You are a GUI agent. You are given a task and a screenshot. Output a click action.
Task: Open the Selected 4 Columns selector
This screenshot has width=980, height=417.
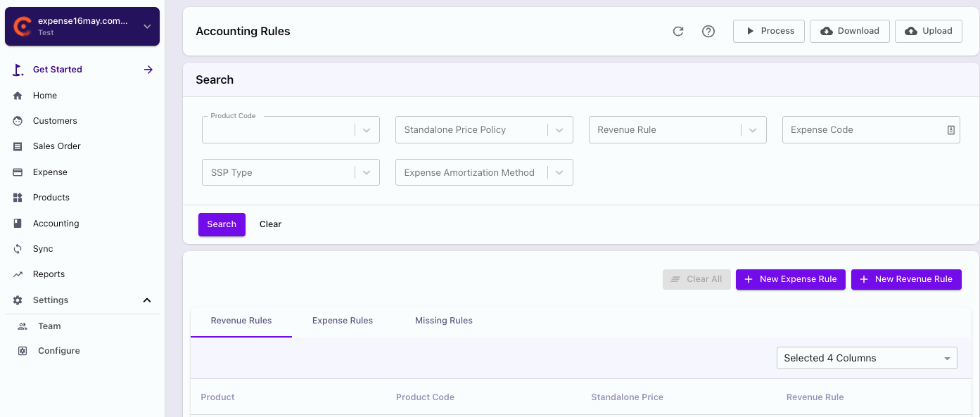coord(867,358)
